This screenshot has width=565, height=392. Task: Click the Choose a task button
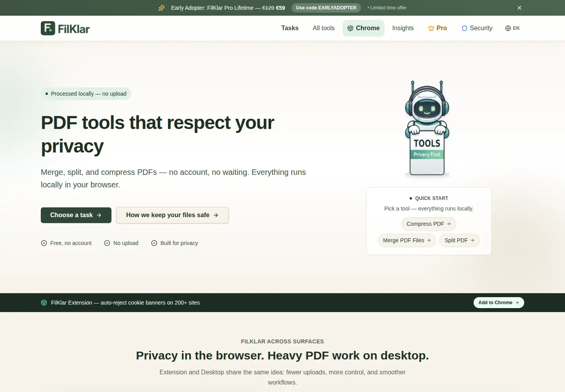click(x=76, y=215)
